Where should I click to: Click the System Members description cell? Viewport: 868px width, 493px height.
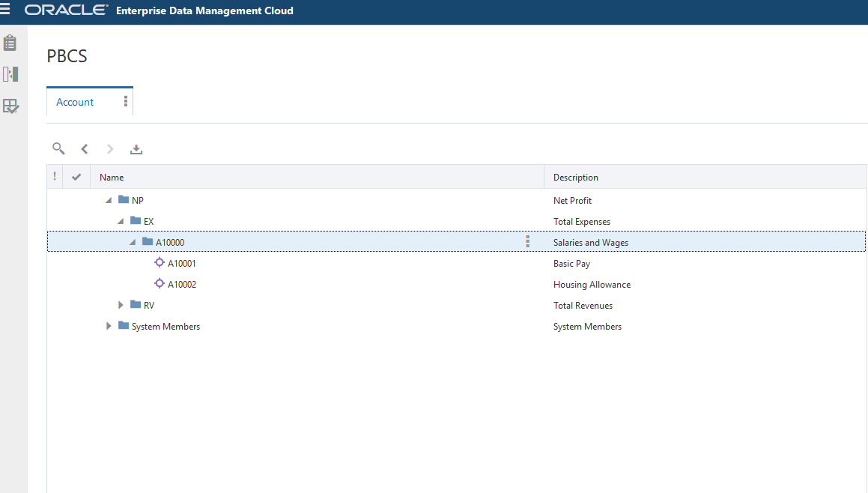(x=587, y=327)
